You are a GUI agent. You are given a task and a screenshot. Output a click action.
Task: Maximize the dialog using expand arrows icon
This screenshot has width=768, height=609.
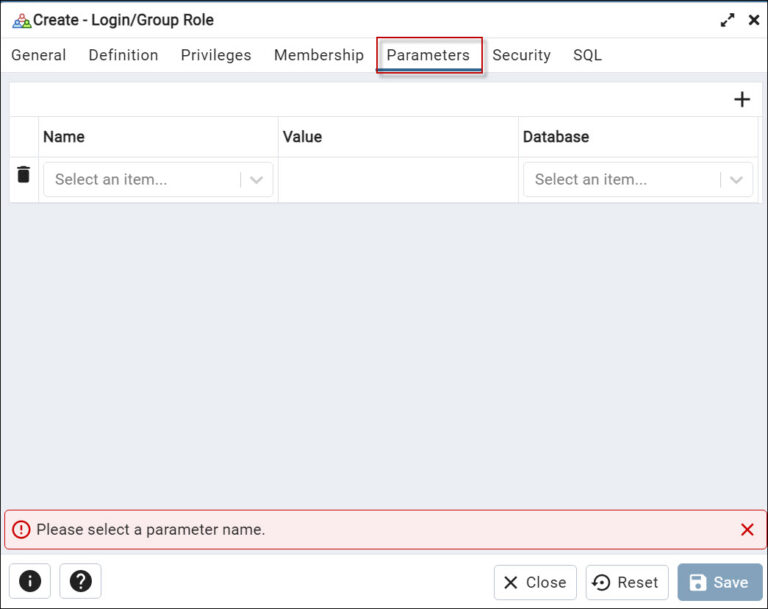[x=727, y=20]
